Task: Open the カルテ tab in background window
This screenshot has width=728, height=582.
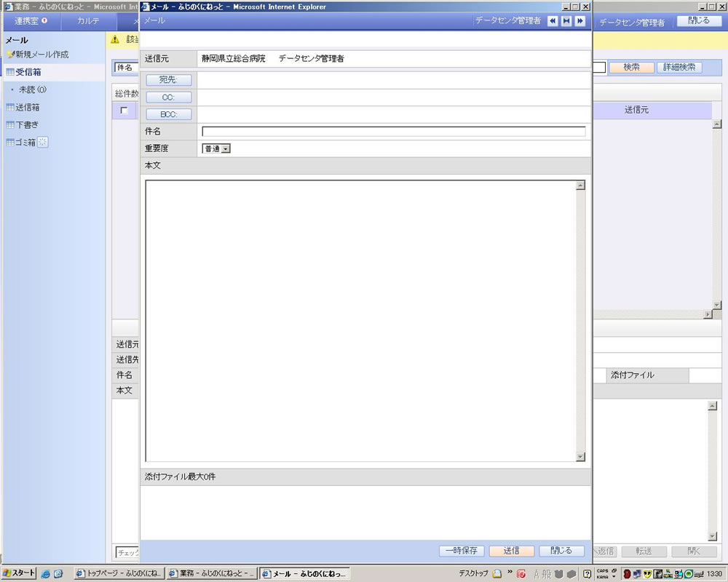Action: (x=88, y=21)
